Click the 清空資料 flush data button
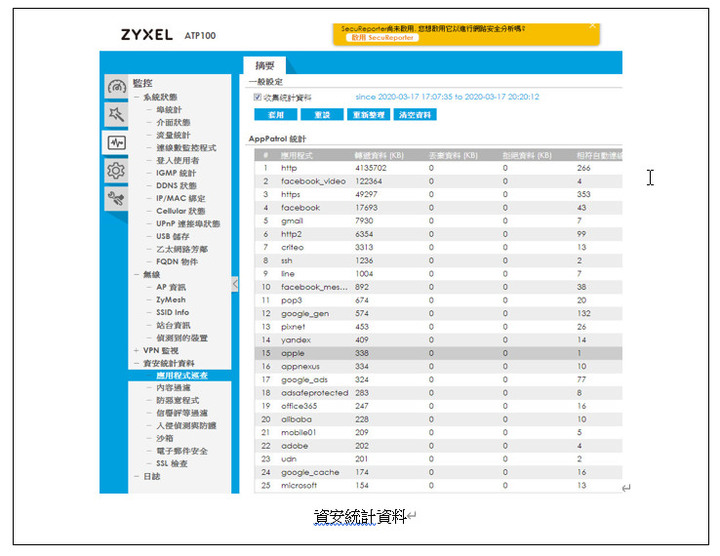720x556 pixels. [415, 115]
